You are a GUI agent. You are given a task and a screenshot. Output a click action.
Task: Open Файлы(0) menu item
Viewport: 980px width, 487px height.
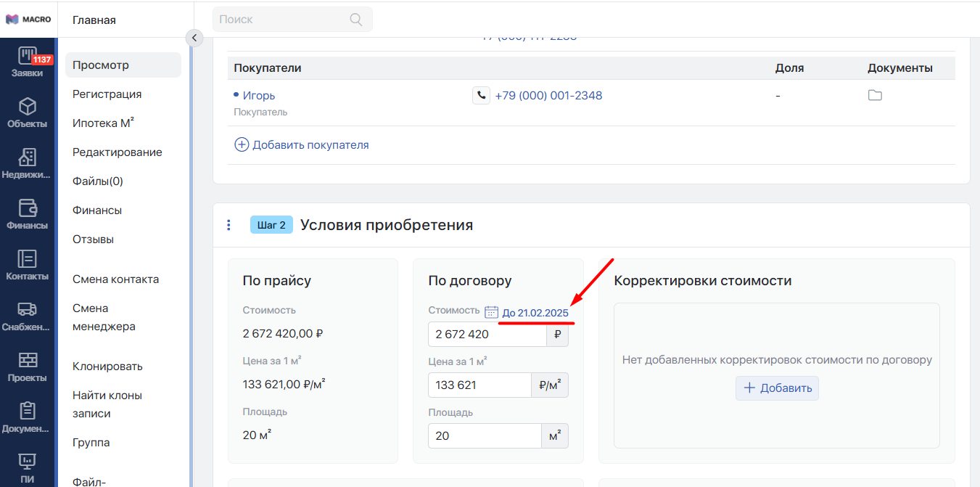click(97, 181)
